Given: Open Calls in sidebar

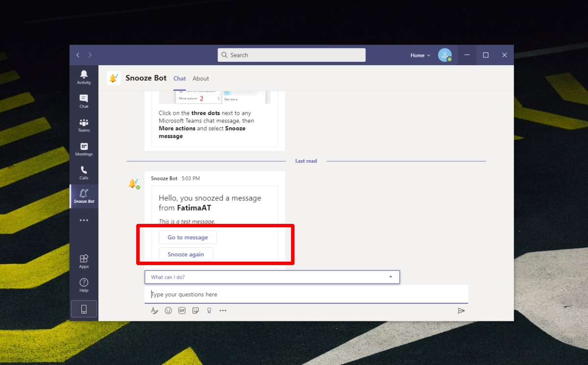Looking at the screenshot, I should pos(84,173).
